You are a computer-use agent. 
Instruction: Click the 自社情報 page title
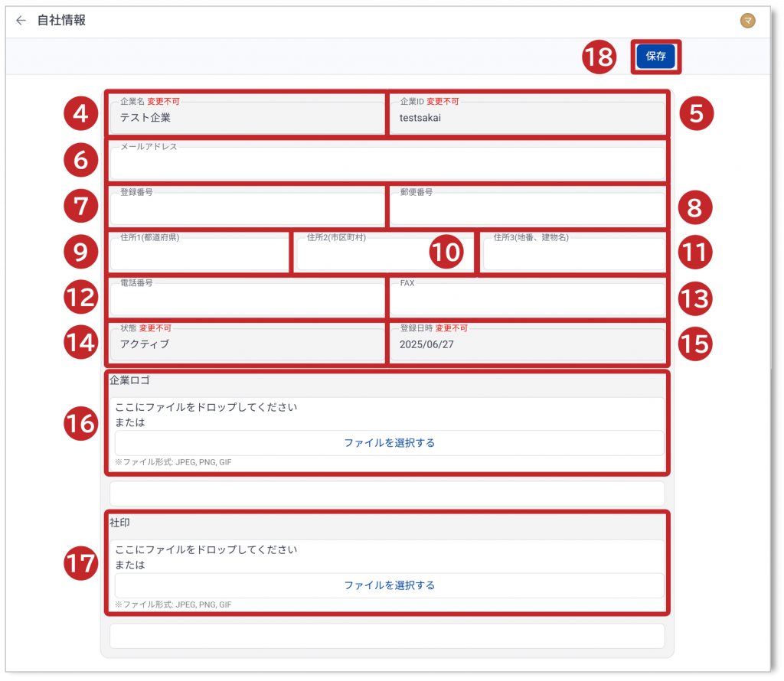click(x=61, y=21)
